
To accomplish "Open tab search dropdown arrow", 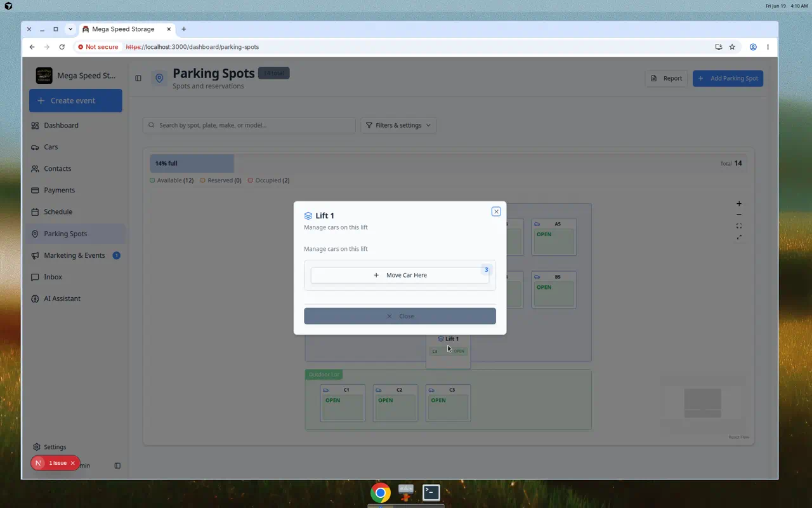I will point(70,29).
